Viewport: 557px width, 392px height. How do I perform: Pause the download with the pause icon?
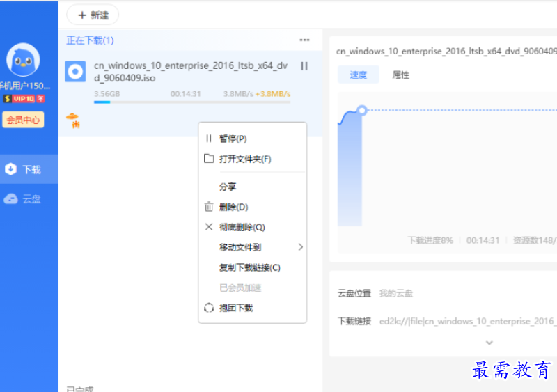304,66
